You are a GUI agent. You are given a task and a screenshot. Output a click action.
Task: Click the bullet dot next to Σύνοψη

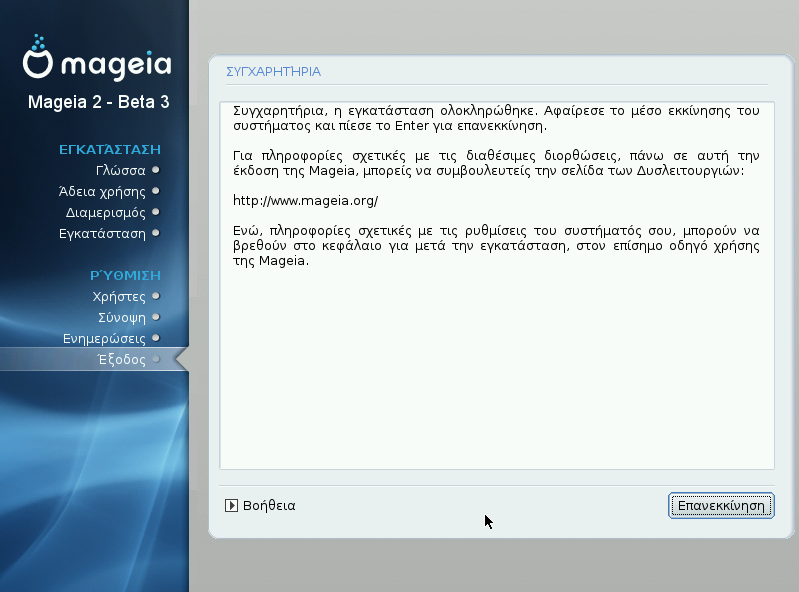coord(156,317)
